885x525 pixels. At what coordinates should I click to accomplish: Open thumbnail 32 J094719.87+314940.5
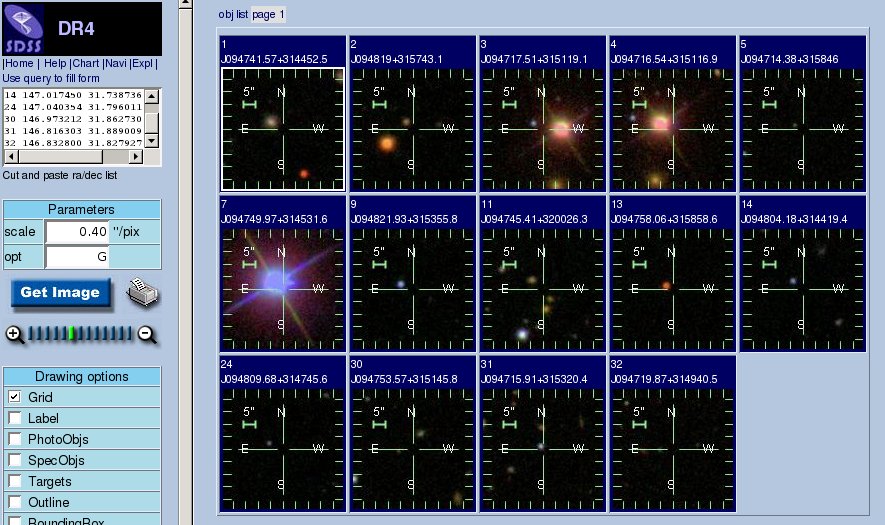672,450
